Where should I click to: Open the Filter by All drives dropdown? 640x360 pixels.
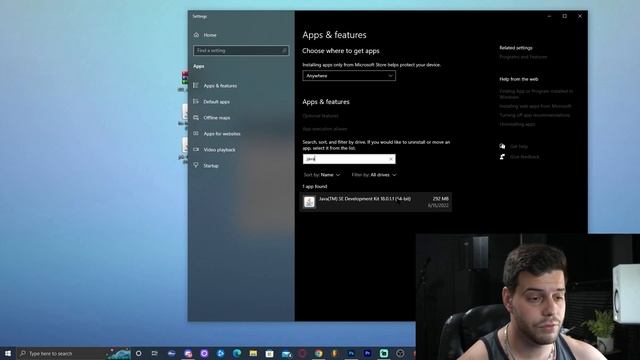374,175
